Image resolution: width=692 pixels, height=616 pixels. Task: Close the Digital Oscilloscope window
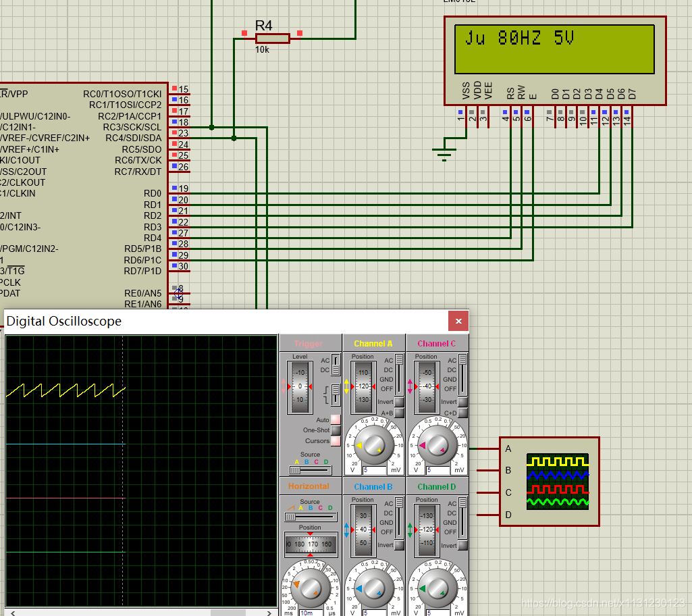click(x=458, y=321)
